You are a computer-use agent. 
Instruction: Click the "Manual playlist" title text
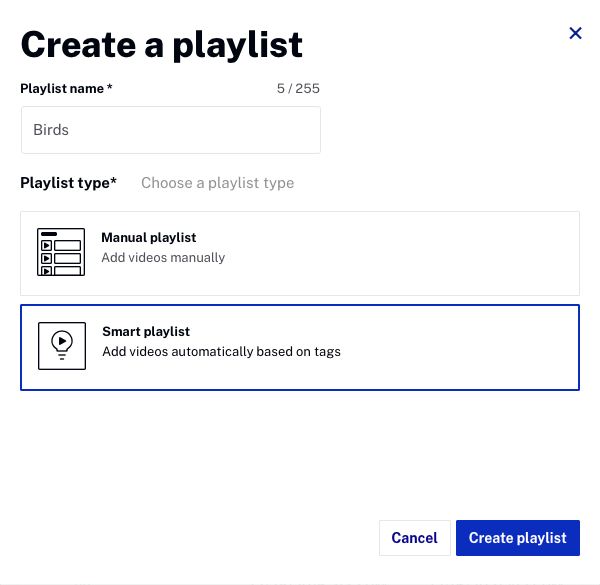148,238
